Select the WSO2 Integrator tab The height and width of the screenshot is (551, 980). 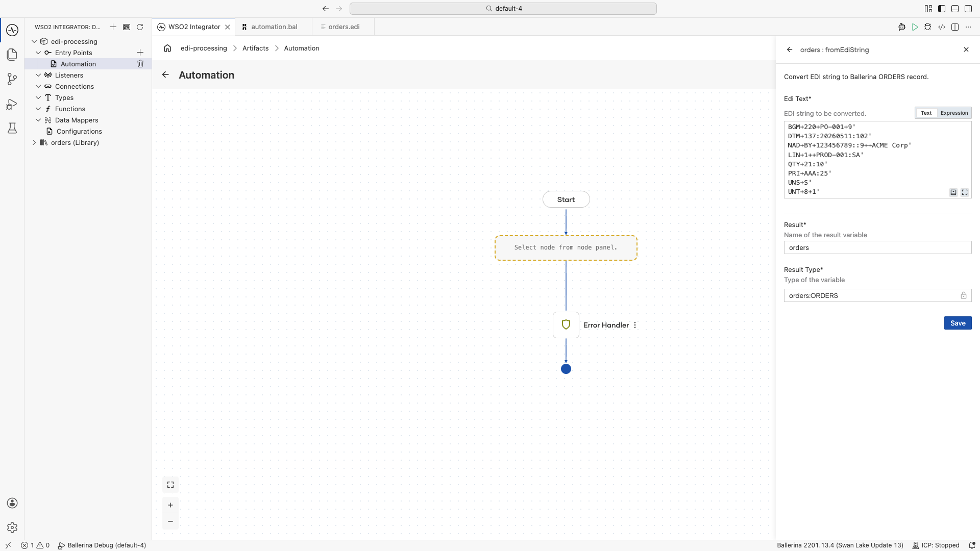(194, 27)
